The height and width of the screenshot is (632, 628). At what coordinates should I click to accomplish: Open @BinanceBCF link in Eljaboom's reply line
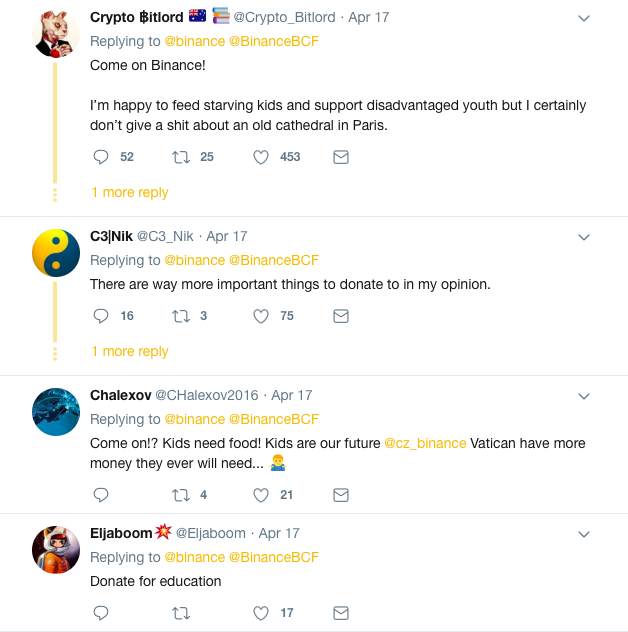pyautogui.click(x=274, y=557)
